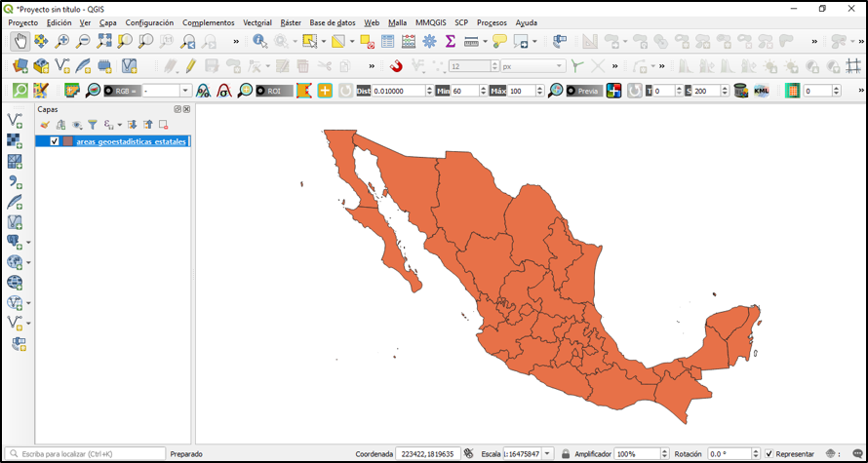The image size is (868, 463).
Task: Open the Capa menu
Action: tap(108, 22)
